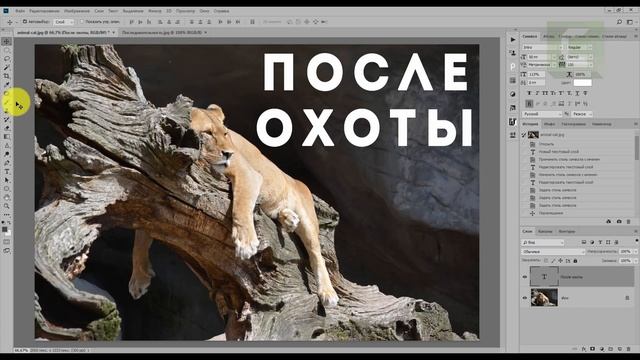Add layer style fx icon

pyautogui.click(x=584, y=349)
